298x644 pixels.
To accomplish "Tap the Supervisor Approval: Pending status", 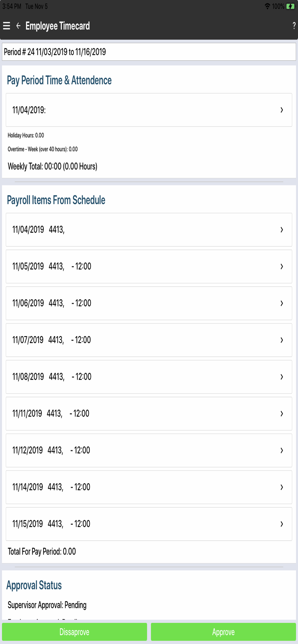I will pyautogui.click(x=47, y=605).
